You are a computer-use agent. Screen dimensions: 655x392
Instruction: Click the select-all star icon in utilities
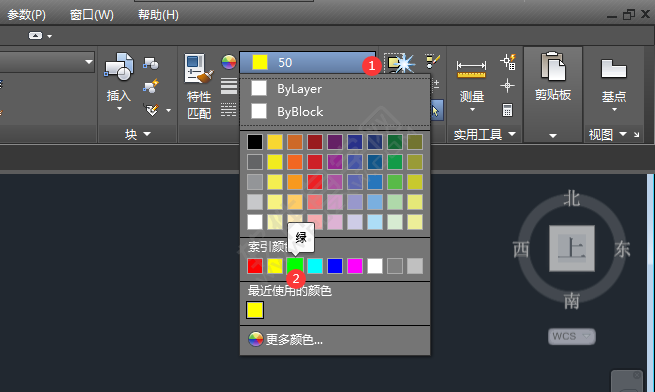tap(400, 63)
